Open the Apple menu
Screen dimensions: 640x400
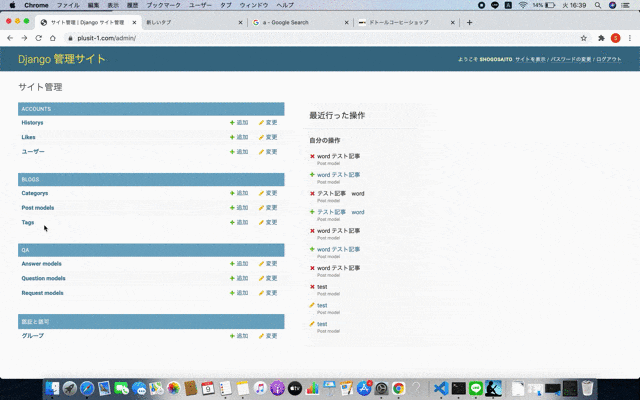[12, 5]
